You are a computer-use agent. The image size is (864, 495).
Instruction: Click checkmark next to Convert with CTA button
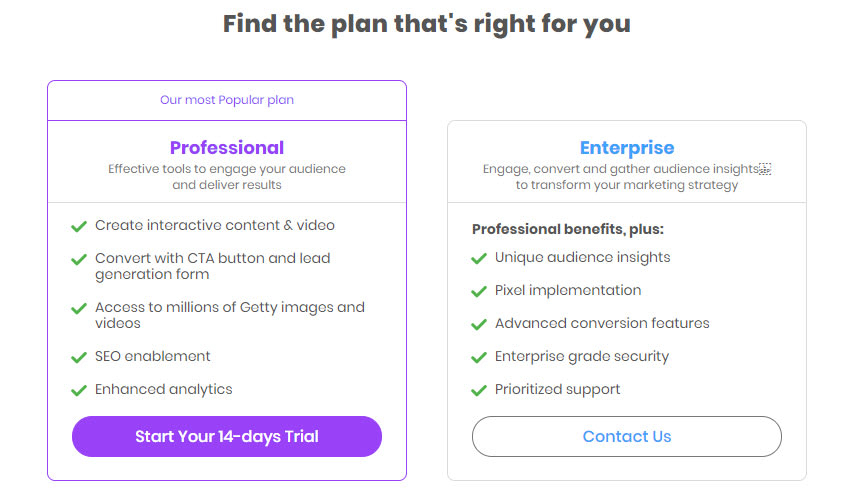pyautogui.click(x=79, y=259)
